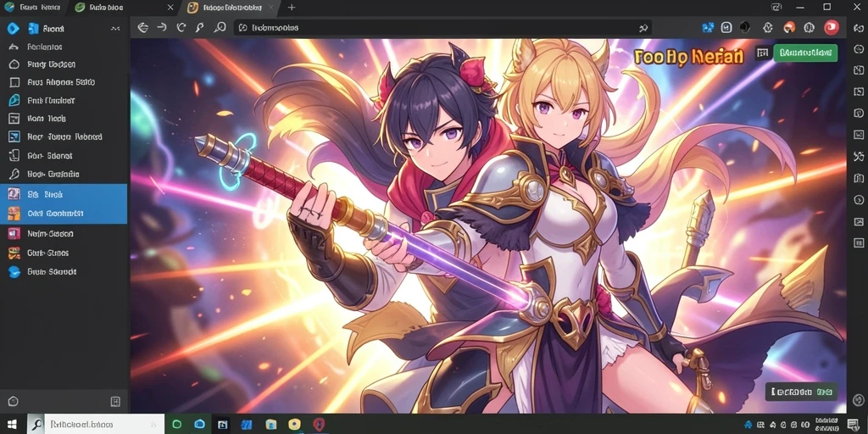Click the hexagon icon at the sidebar bottom
This screenshot has width=868, height=434.
pos(14,401)
